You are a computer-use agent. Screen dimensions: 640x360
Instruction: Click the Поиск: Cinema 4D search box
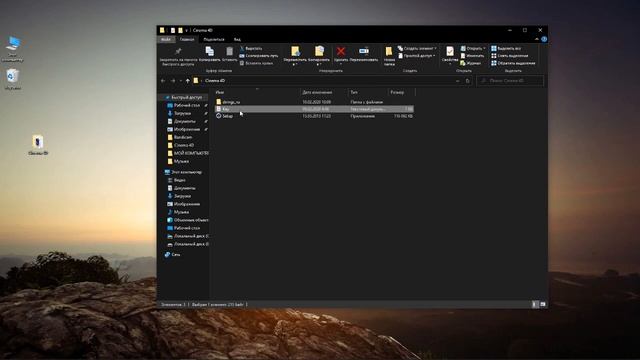click(510, 81)
